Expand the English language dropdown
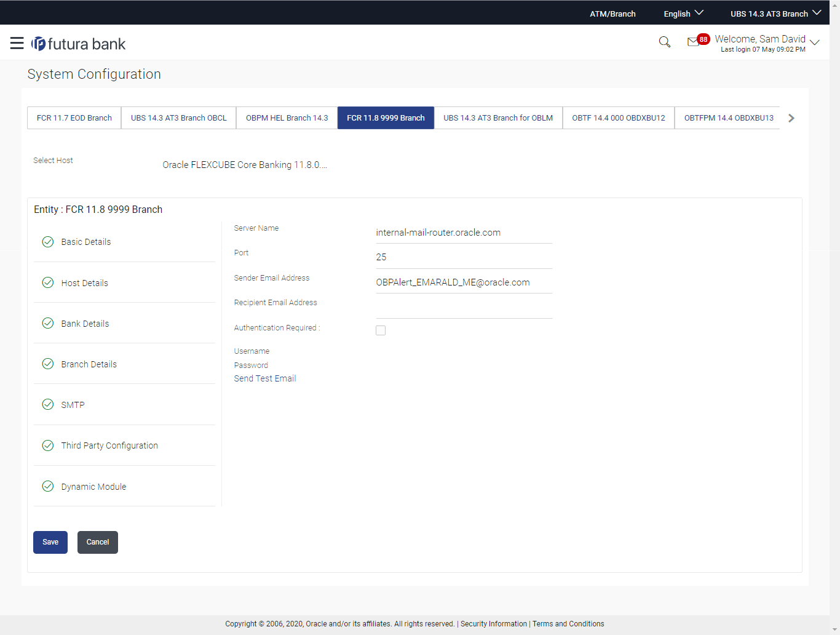Screen dimensions: 840x635 (x=683, y=14)
